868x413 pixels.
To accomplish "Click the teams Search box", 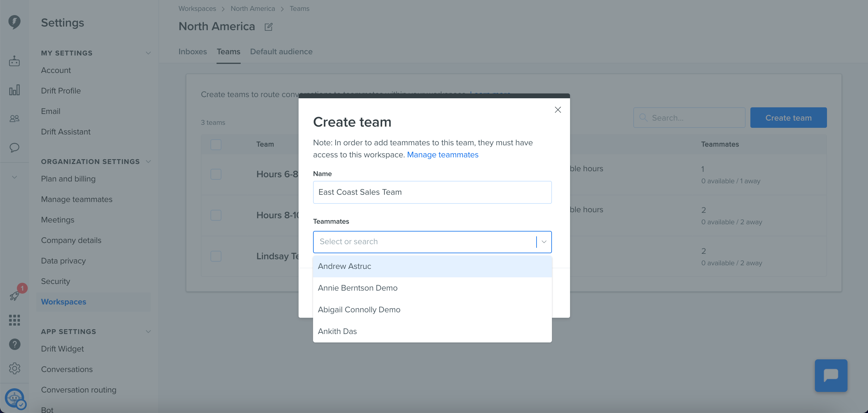I will (689, 118).
